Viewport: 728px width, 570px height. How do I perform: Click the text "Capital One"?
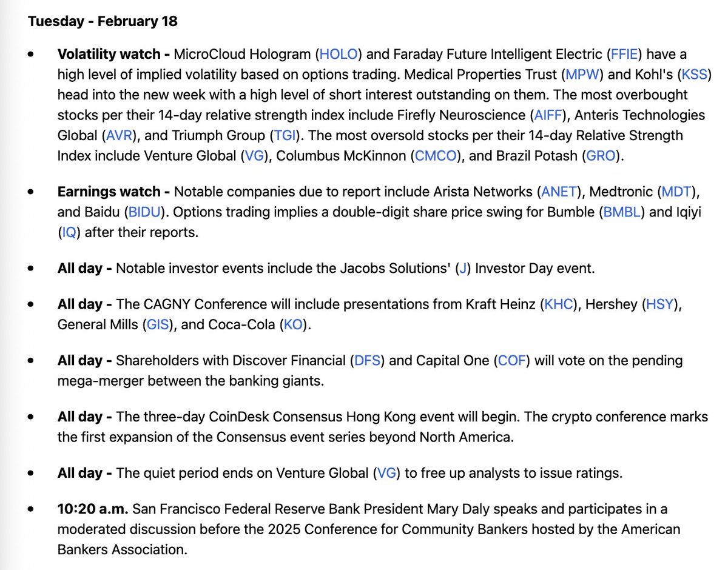click(x=453, y=360)
